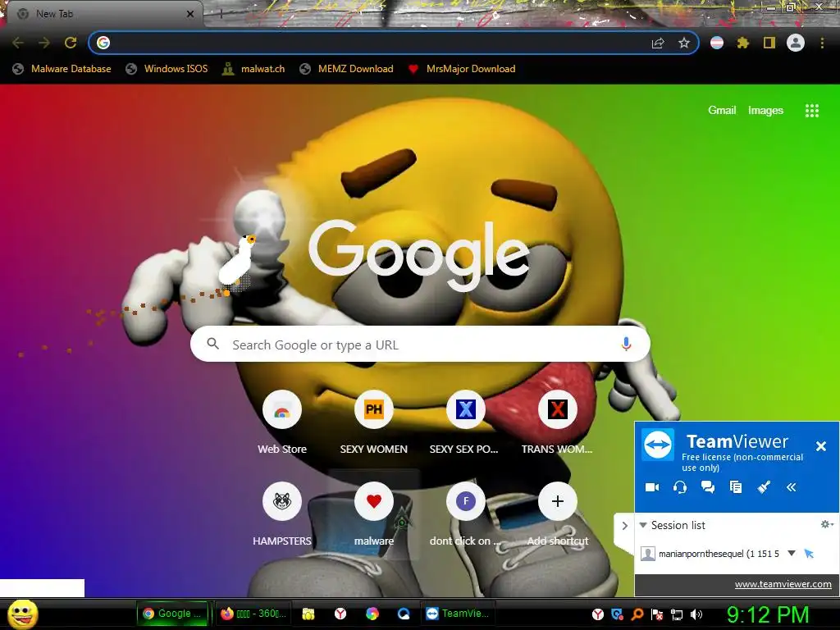Switch to the TeamViewer taskbar button
This screenshot has width=840, height=630.
coord(458,614)
